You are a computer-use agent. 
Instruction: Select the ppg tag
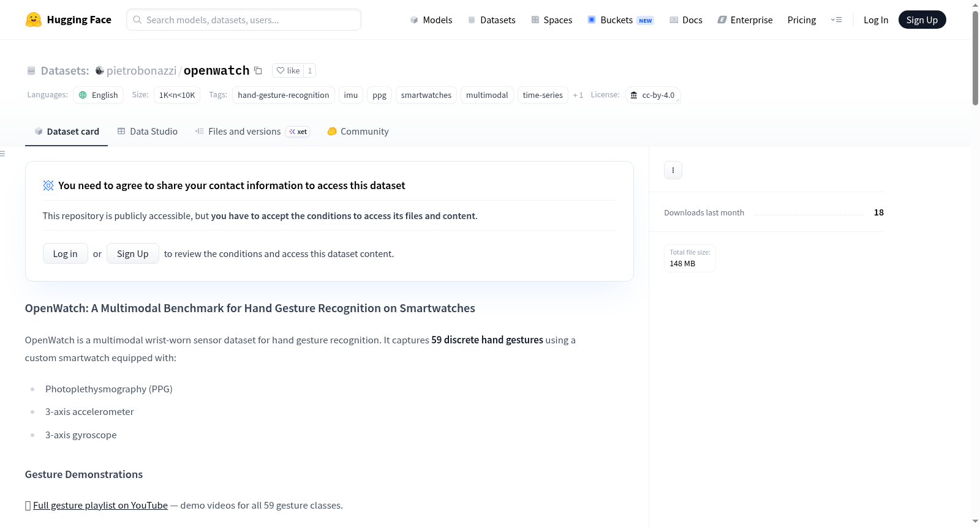tap(380, 95)
